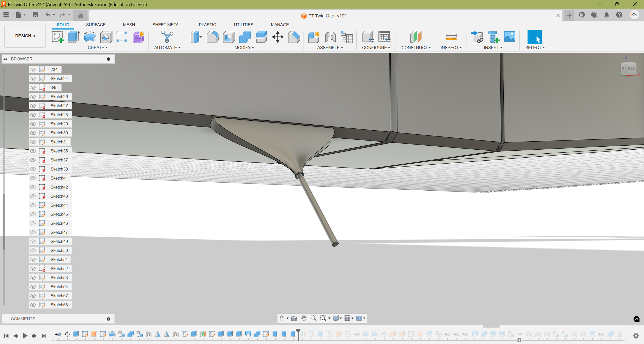
Task: Open the Hole tool
Action: [106, 37]
